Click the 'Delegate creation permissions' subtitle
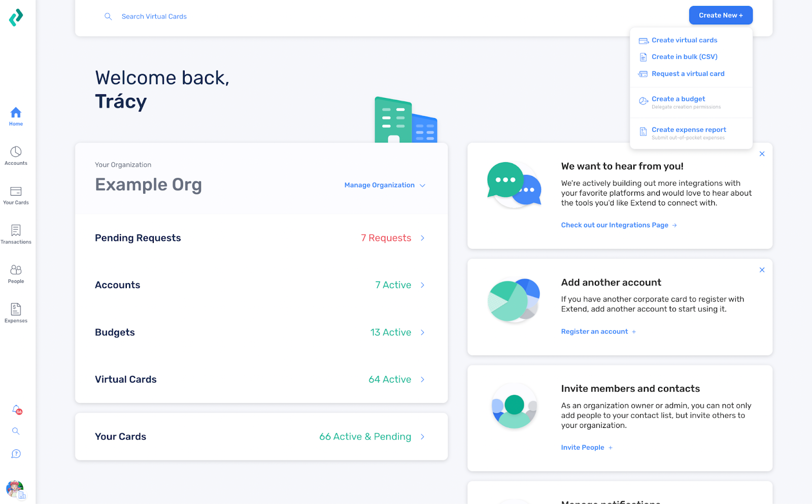 [686, 107]
